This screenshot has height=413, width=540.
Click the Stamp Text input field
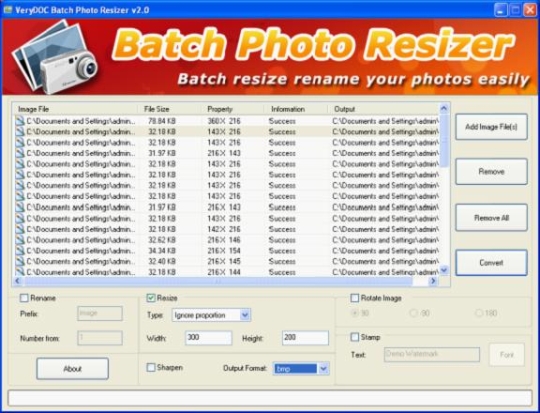(x=432, y=354)
